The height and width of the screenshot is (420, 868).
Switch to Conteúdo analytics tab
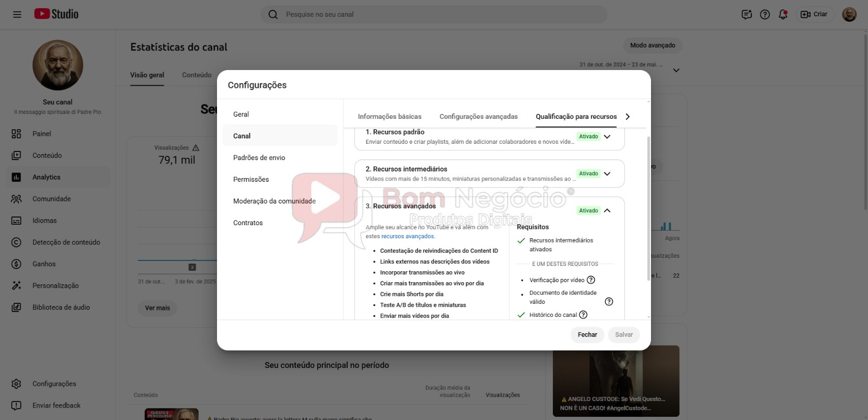click(197, 75)
